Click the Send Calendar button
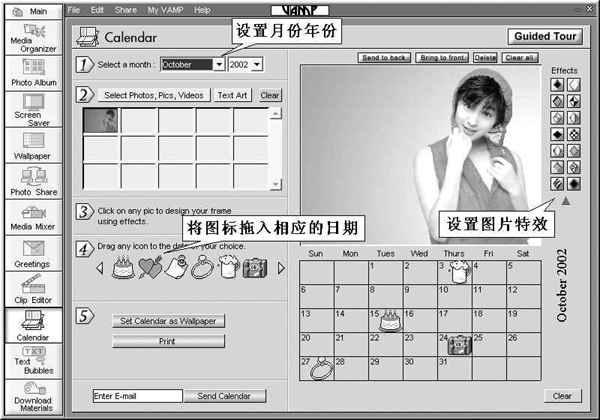 tap(224, 396)
